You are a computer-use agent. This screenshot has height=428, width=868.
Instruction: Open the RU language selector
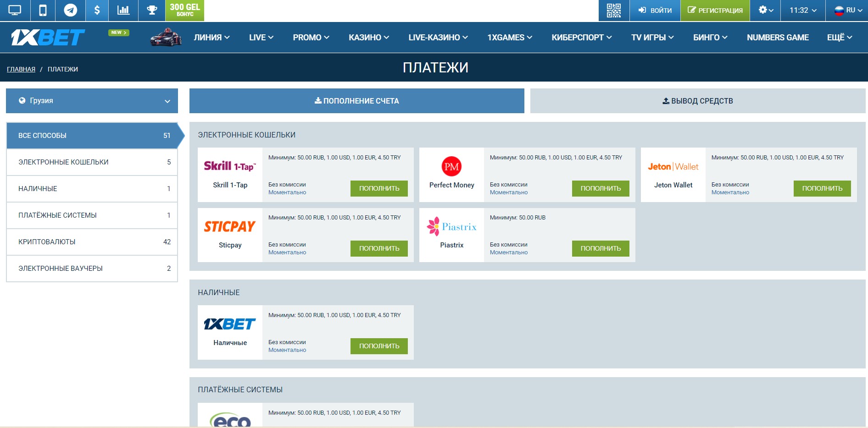pos(848,10)
